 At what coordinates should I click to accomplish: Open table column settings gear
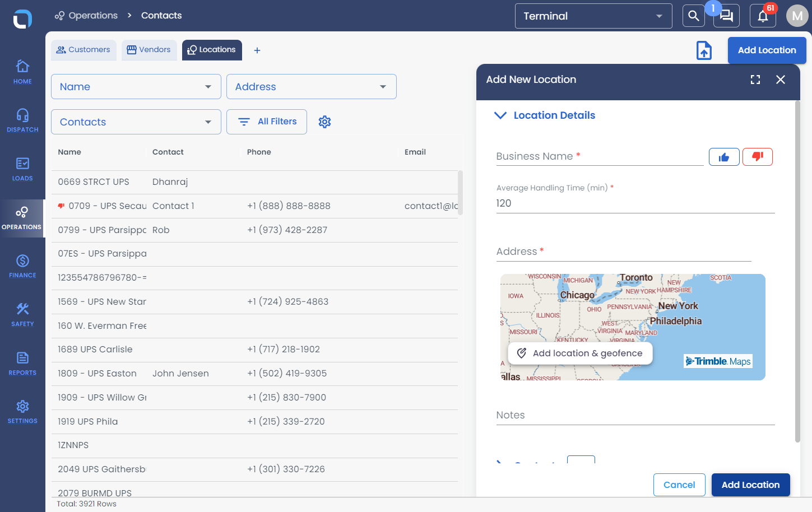click(324, 122)
